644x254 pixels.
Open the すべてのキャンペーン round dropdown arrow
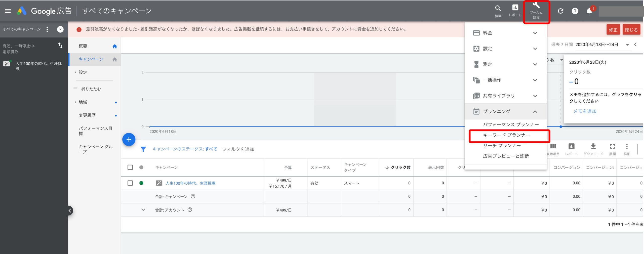(x=60, y=29)
